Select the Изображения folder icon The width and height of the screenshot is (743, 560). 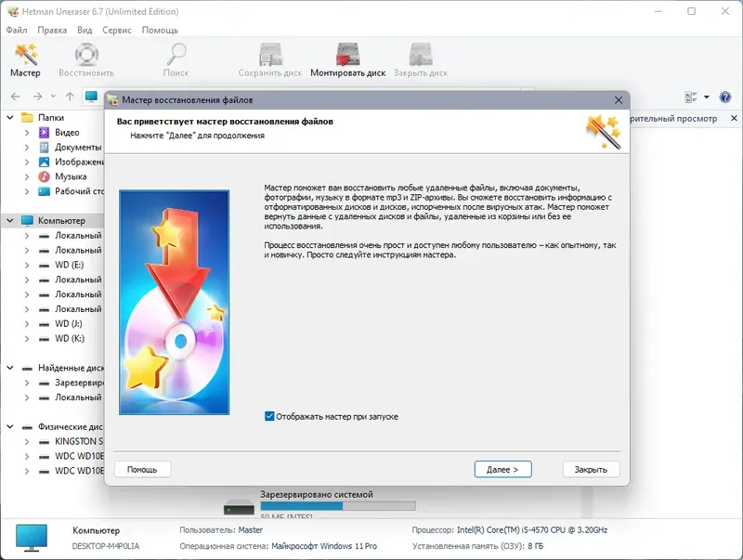coord(44,162)
